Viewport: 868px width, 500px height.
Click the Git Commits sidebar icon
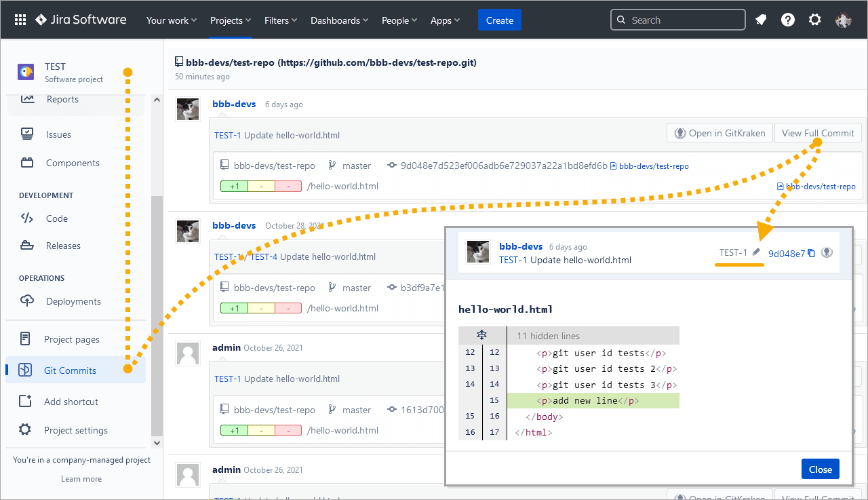25,370
